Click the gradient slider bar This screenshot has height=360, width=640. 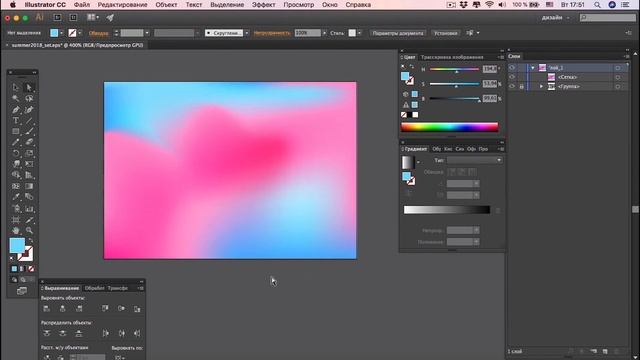[x=447, y=209]
